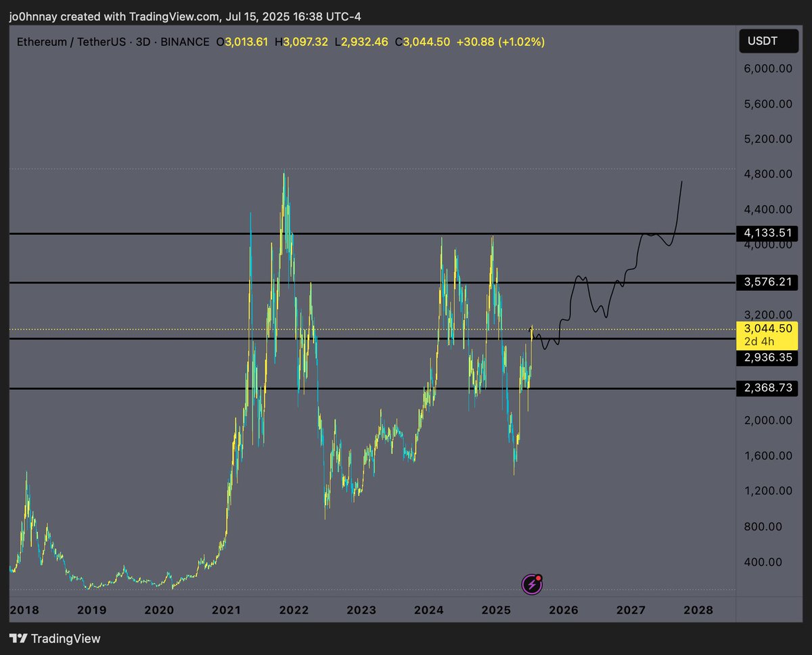
Task: Select the yellow 3,044.50 current price label
Action: click(767, 330)
